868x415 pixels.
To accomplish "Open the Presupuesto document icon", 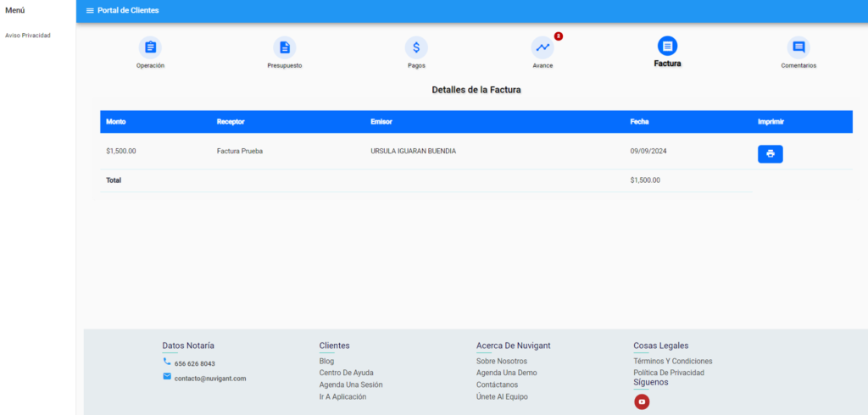I will click(x=285, y=47).
